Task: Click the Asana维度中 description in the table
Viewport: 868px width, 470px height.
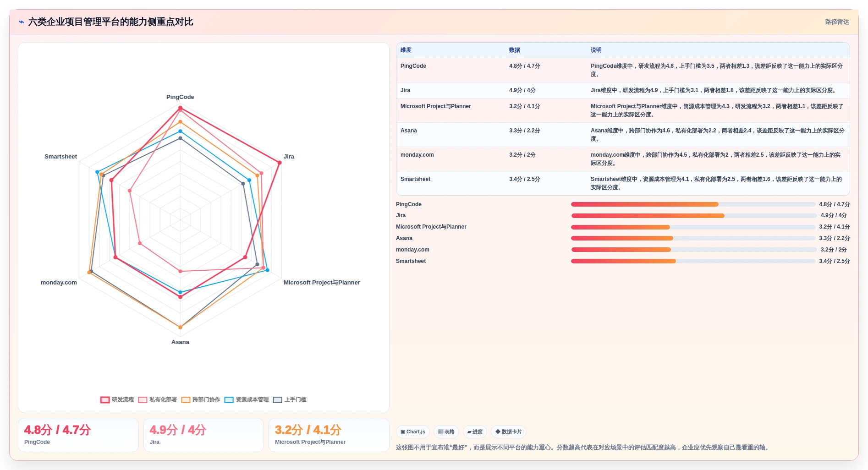Action: click(x=718, y=135)
